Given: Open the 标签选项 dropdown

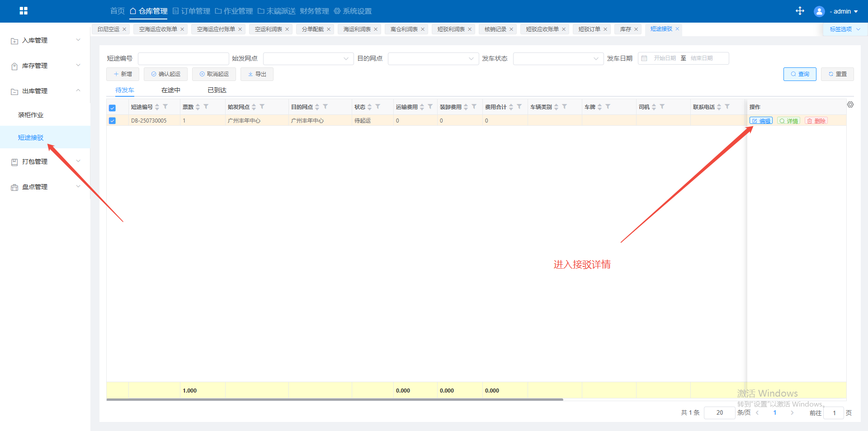Looking at the screenshot, I should click(844, 29).
